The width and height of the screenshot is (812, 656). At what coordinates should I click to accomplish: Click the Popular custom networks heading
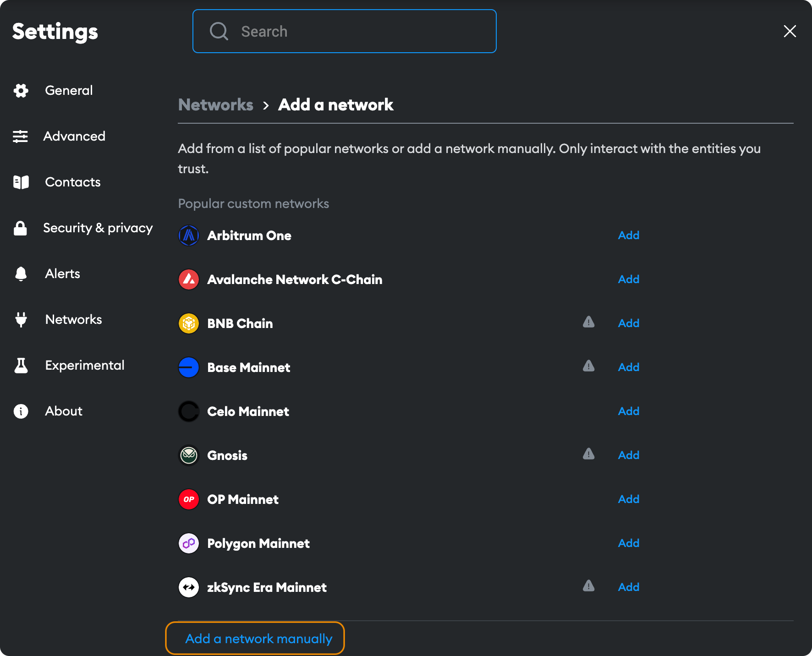(x=253, y=204)
